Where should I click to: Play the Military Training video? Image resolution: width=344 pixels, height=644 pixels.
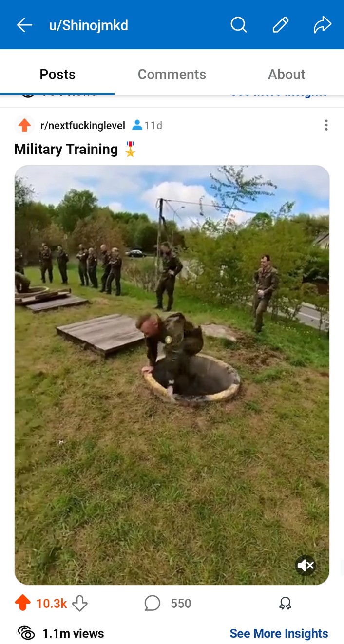click(172, 375)
